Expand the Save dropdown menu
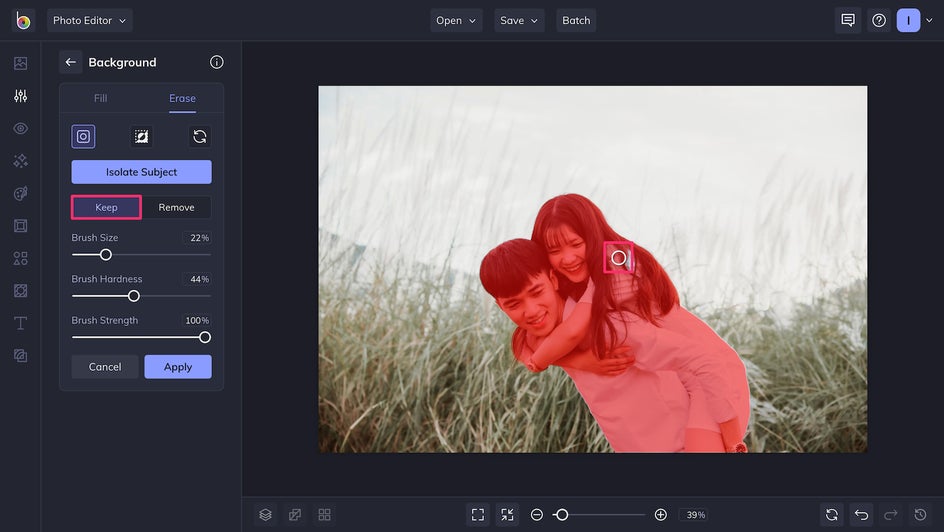944x532 pixels. coord(519,20)
